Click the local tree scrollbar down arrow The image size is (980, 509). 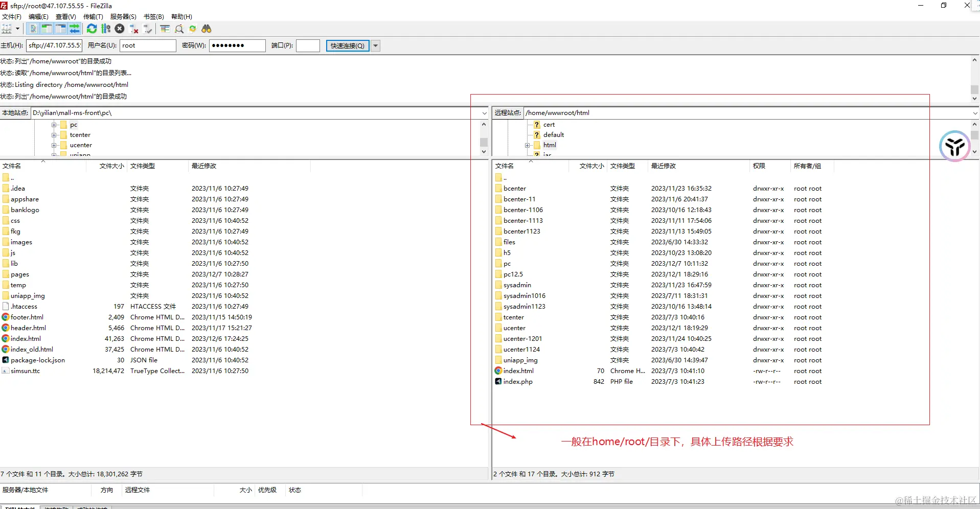point(484,152)
